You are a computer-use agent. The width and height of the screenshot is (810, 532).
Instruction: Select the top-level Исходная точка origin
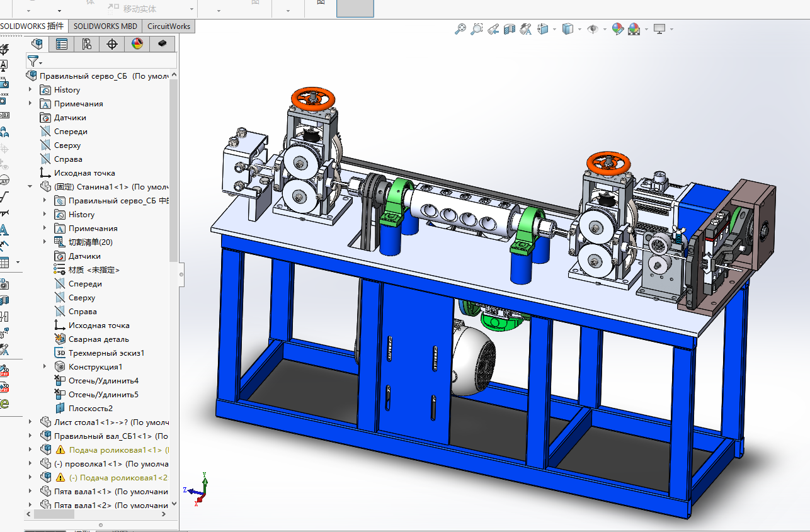tap(77, 173)
